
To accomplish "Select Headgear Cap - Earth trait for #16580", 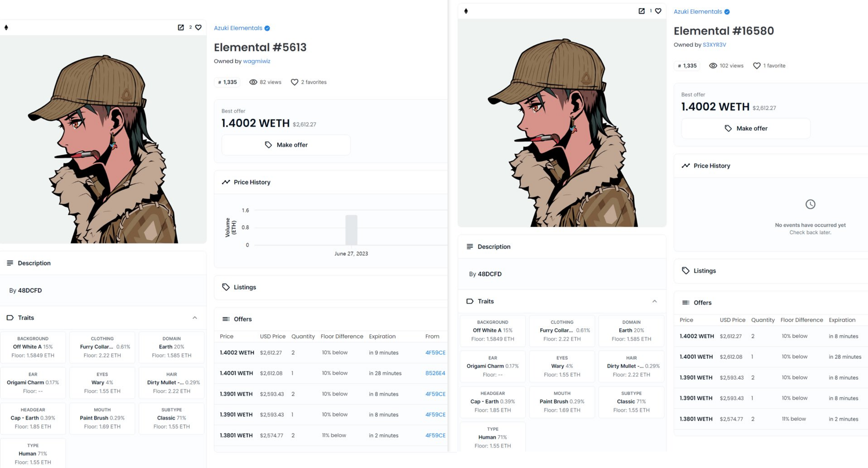I will click(x=493, y=402).
